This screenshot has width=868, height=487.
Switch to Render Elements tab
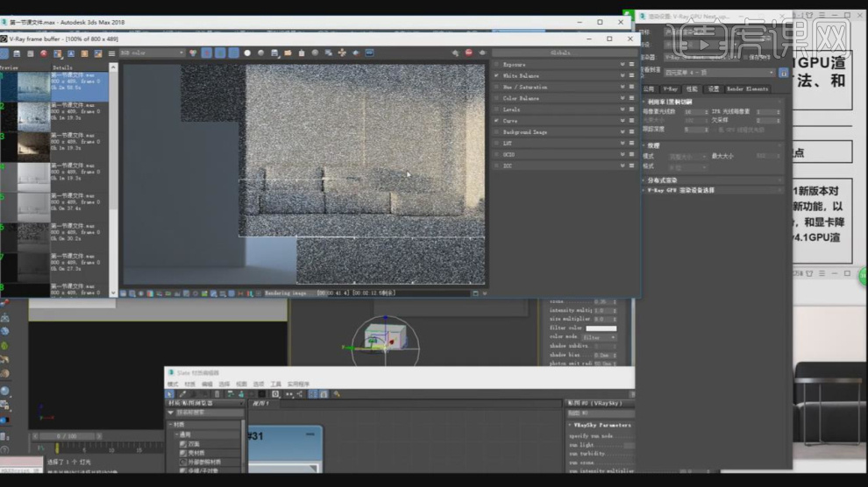(747, 89)
